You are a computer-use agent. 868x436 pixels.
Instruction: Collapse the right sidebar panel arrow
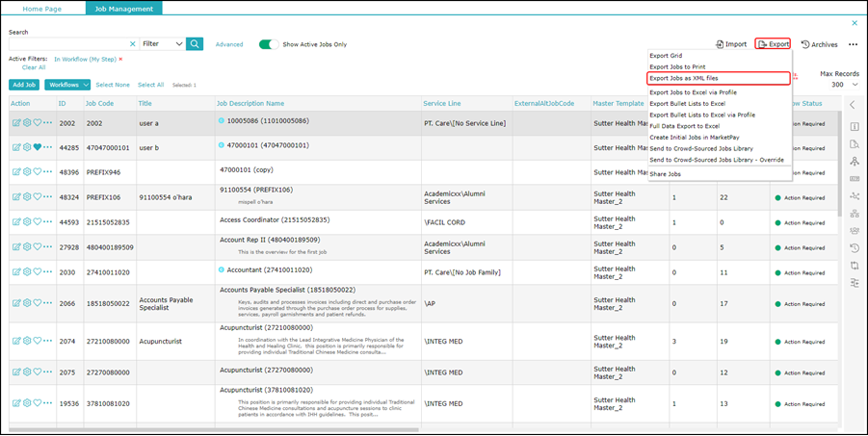click(x=853, y=104)
